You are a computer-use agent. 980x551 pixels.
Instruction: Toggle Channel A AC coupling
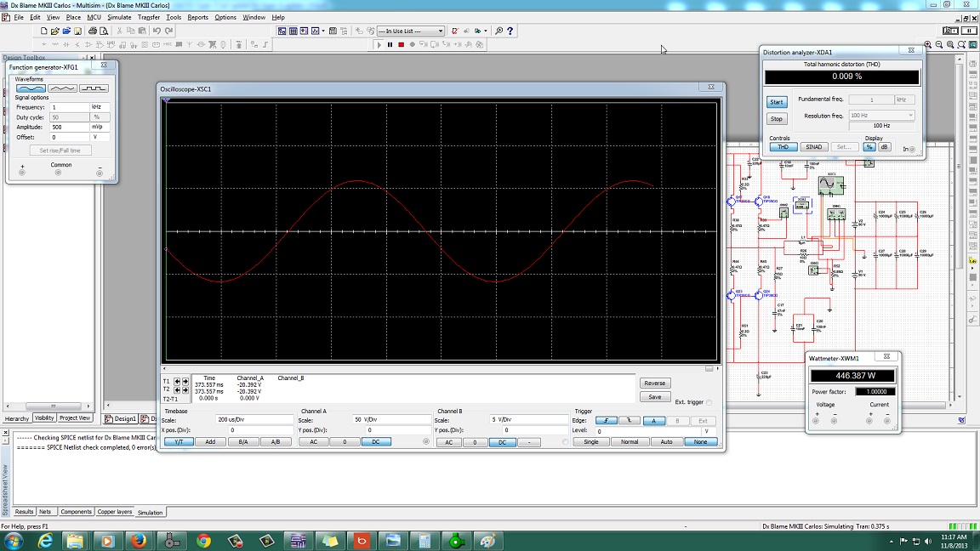pyautogui.click(x=314, y=441)
